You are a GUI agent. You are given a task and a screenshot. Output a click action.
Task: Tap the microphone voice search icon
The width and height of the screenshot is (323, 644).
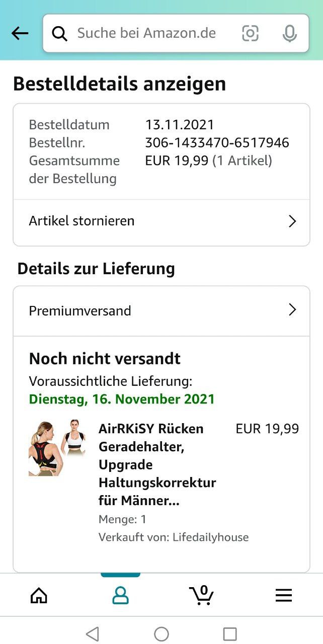coord(289,34)
